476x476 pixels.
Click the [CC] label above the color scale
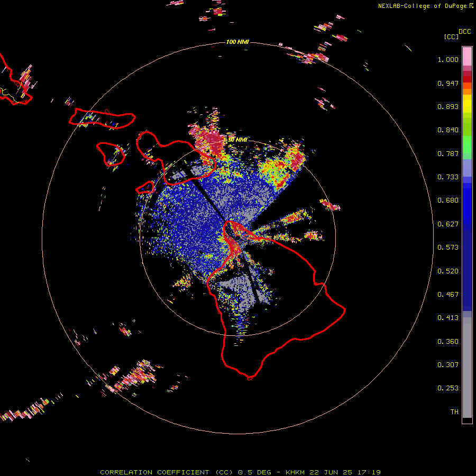pyautogui.click(x=451, y=36)
